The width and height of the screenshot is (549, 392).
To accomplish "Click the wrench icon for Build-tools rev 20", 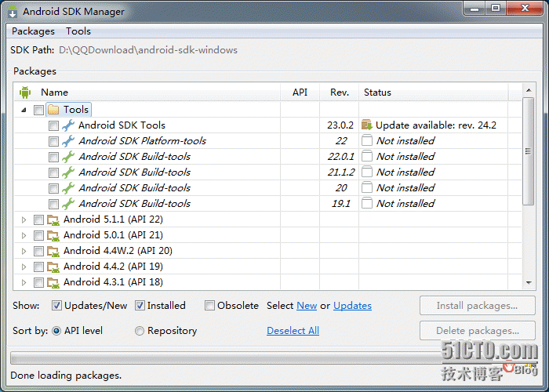I will (68, 188).
